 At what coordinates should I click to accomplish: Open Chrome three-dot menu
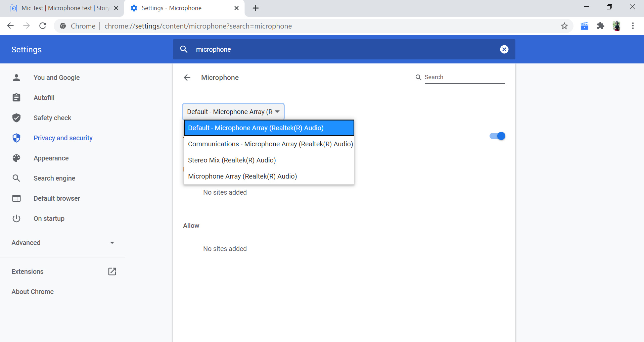point(633,26)
